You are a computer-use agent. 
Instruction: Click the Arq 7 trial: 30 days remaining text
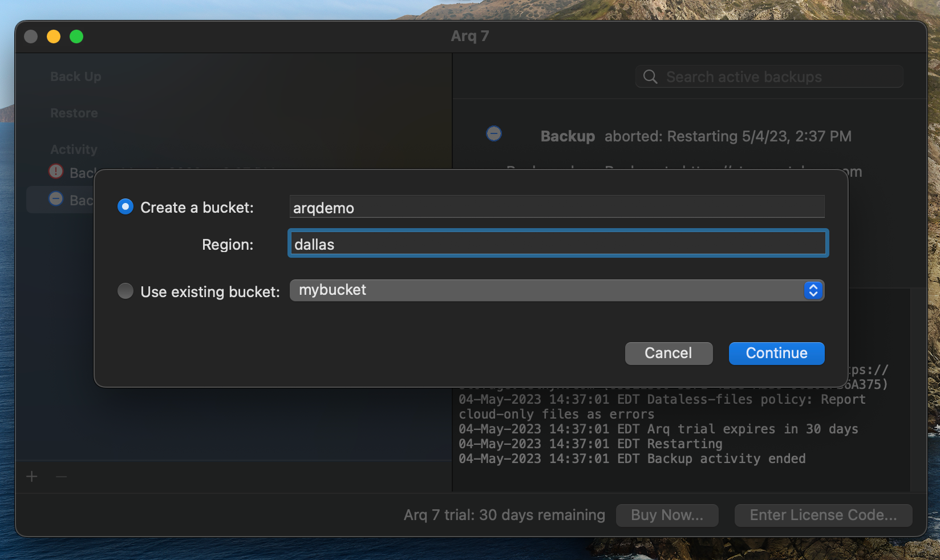click(504, 515)
